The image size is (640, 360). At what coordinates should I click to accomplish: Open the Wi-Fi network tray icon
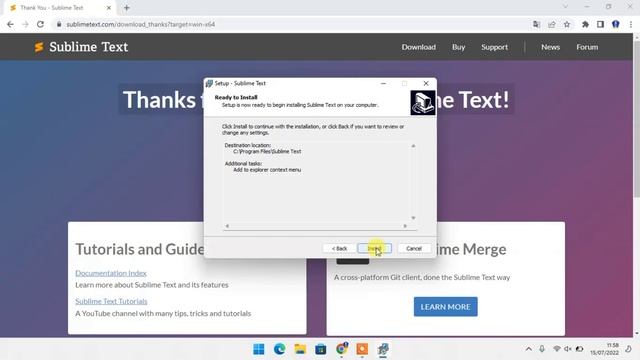click(556, 349)
